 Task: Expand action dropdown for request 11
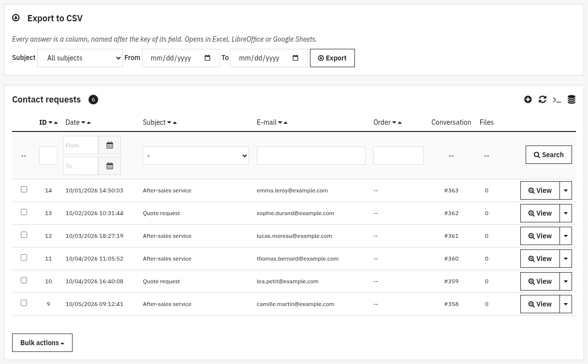[x=566, y=259]
